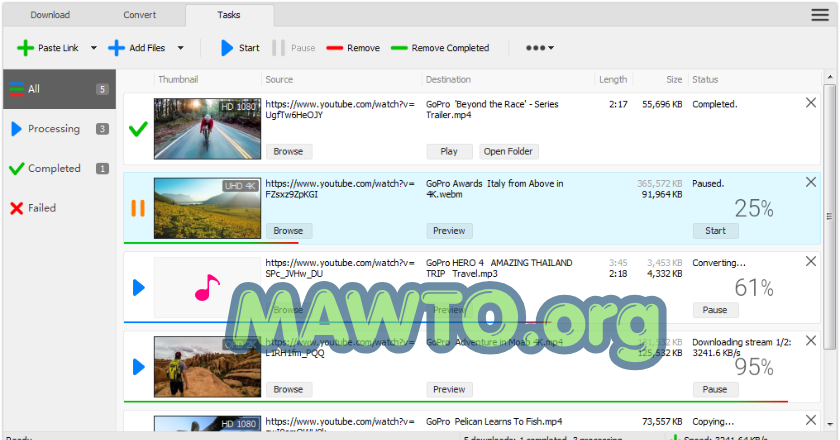The height and width of the screenshot is (440, 840).
Task: Click the orange pause icon on Italy from Above task
Action: [x=138, y=208]
